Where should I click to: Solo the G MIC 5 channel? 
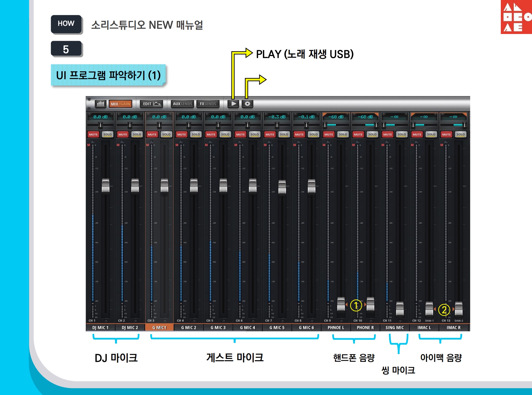click(284, 135)
